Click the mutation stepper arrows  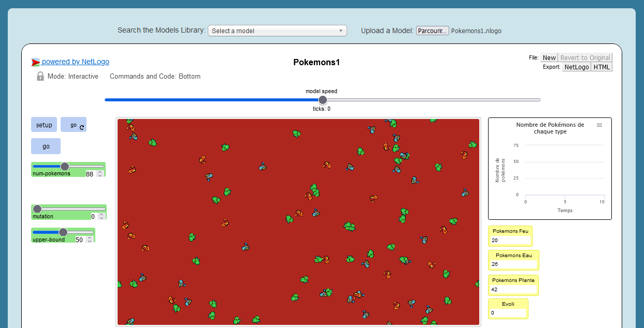[x=101, y=216]
